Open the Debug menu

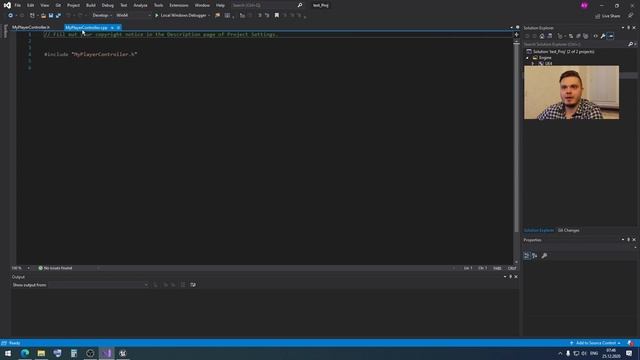108,5
